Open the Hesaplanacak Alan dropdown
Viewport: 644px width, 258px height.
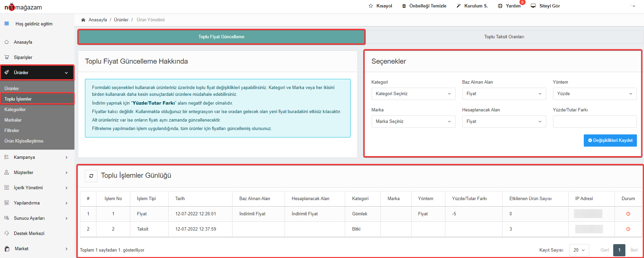[504, 122]
